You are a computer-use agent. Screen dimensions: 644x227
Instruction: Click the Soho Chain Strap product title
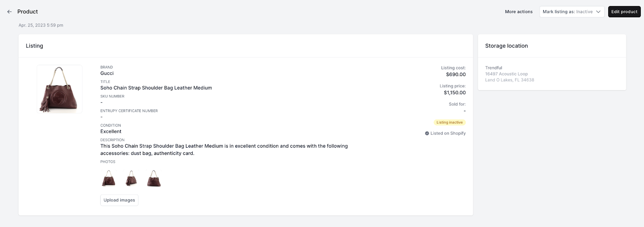pos(156,88)
